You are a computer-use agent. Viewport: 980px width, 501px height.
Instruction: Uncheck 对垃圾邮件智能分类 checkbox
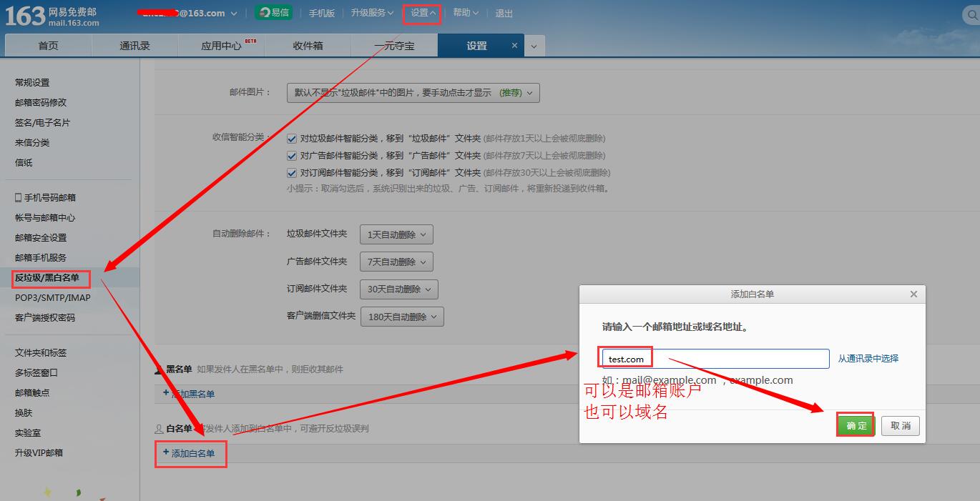tap(291, 138)
